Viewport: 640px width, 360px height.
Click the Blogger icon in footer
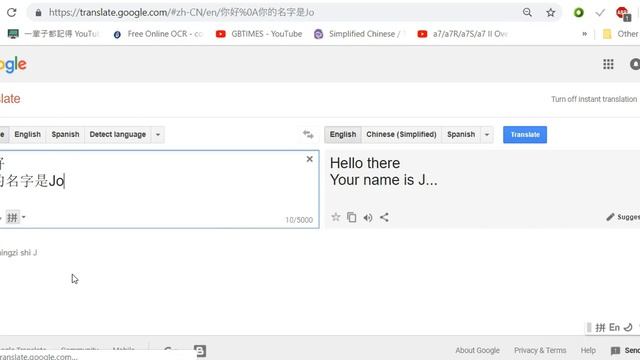click(200, 351)
